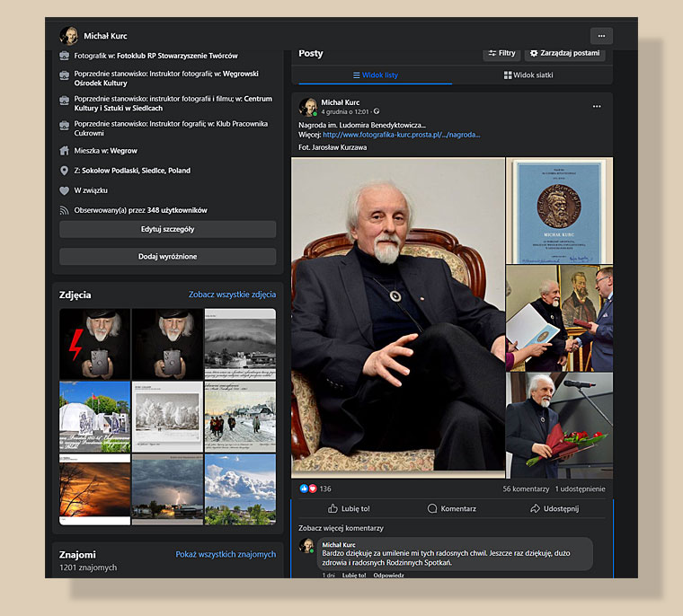683x616 pixels.
Task: Click the home icon beside Mieszka w: Wegrow
Action: tap(64, 151)
